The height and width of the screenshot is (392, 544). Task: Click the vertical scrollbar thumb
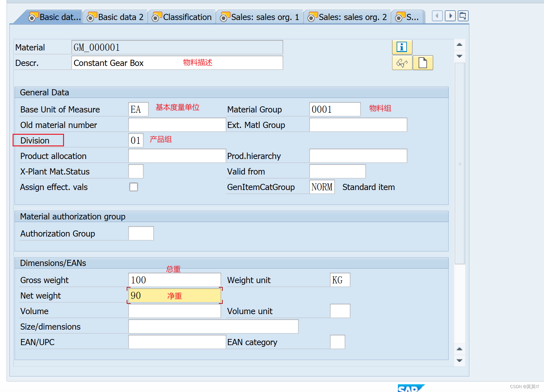(460, 164)
